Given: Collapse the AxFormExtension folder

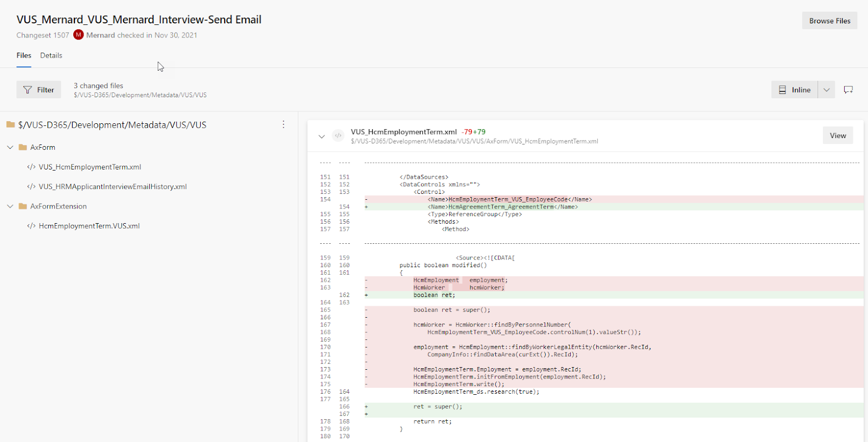Looking at the screenshot, I should click(x=10, y=206).
